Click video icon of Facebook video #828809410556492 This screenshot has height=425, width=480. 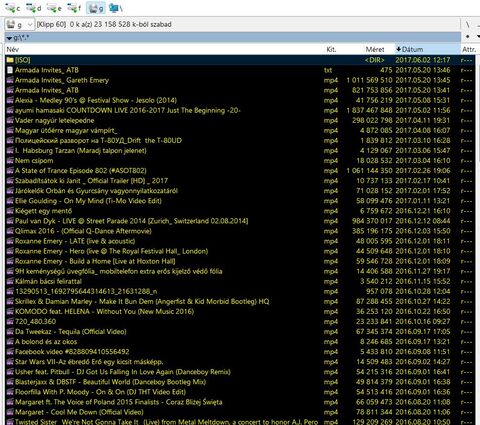[x=10, y=352]
